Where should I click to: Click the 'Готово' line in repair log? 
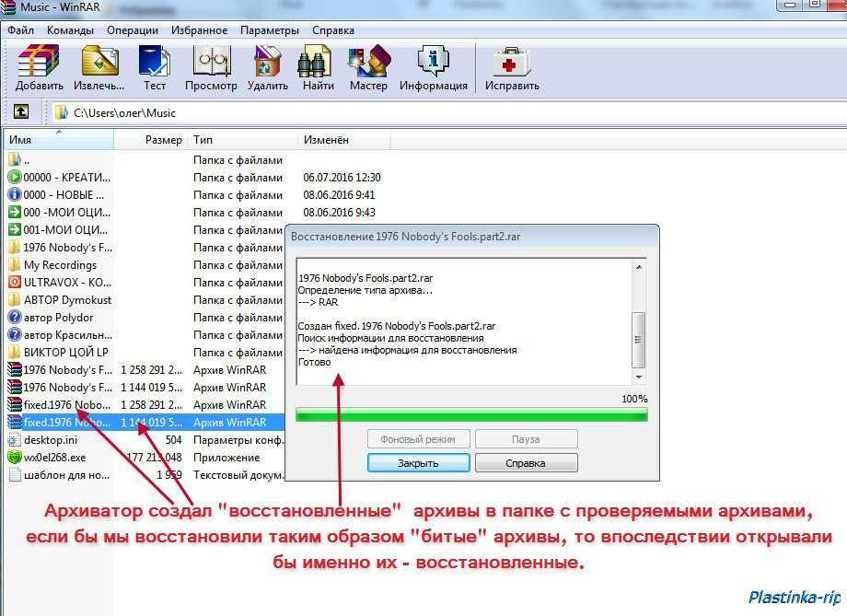coord(314,362)
